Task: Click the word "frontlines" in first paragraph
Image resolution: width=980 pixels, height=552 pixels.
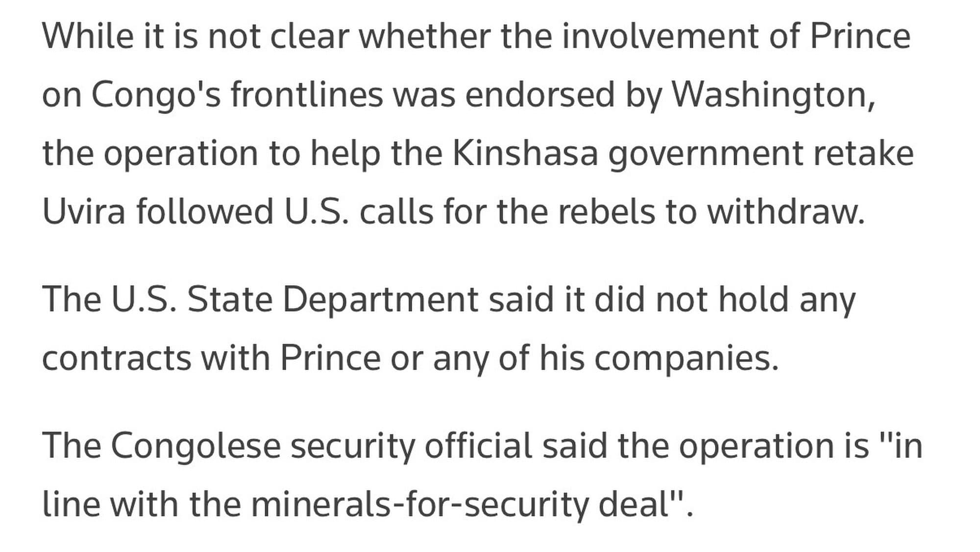Action: pos(307,95)
